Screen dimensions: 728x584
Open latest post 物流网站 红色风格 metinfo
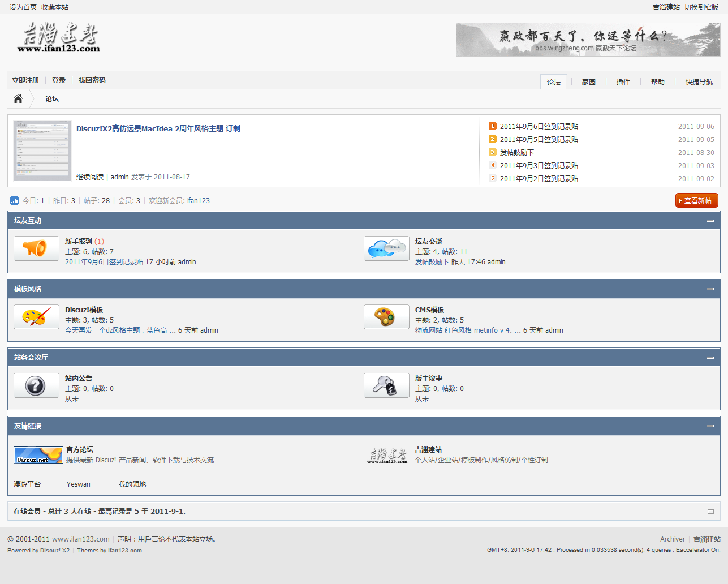(x=468, y=330)
